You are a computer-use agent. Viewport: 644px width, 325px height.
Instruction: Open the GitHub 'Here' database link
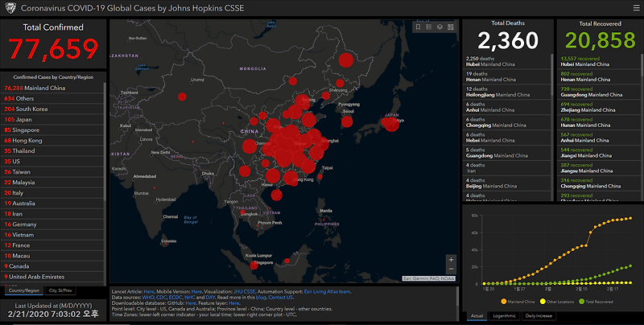tap(191, 303)
